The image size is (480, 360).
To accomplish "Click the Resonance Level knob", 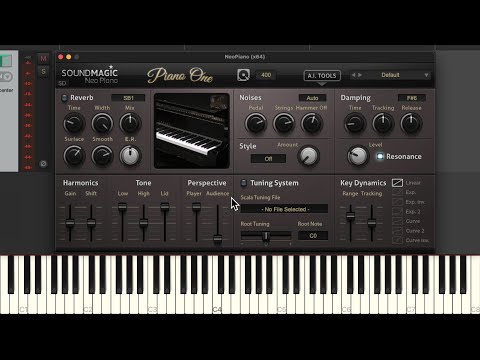I will point(358,156).
